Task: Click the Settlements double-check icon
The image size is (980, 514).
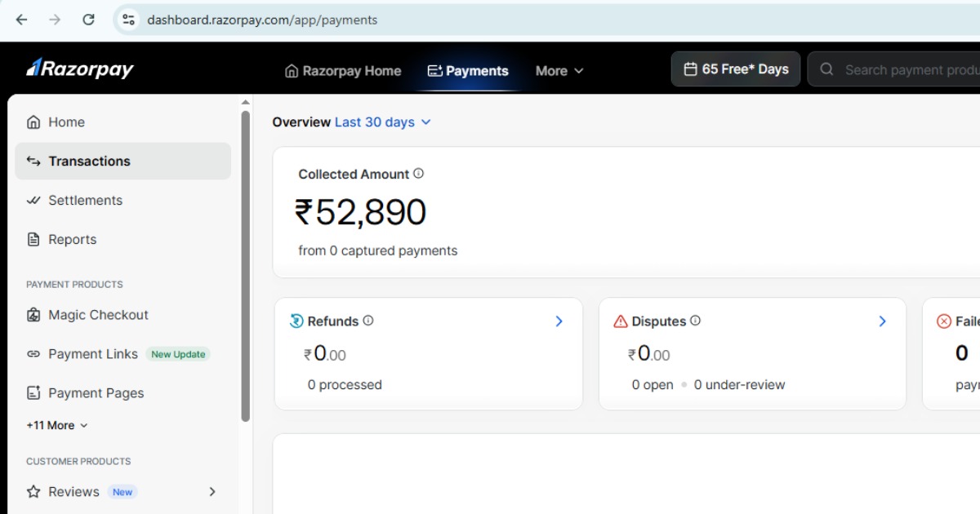Action: 33,200
